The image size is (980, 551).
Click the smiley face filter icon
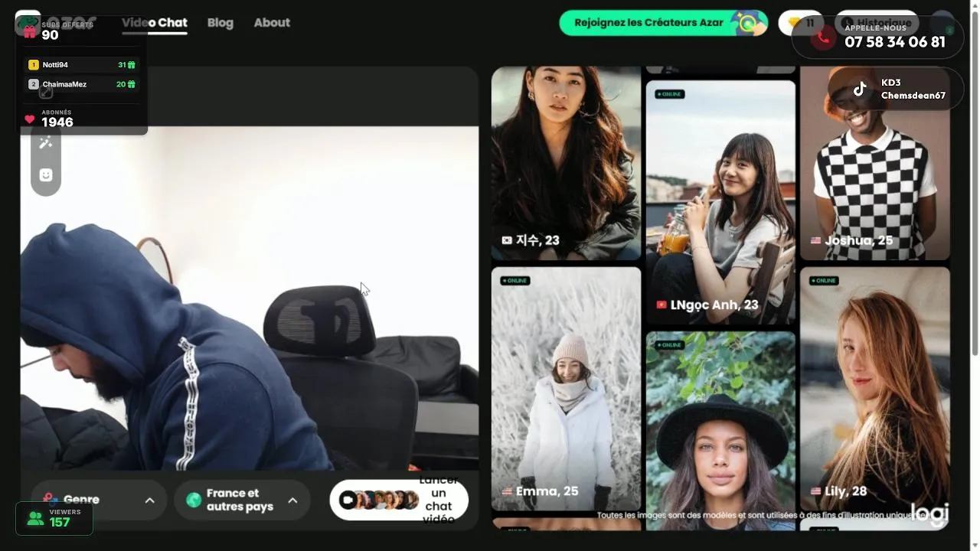[x=46, y=175]
